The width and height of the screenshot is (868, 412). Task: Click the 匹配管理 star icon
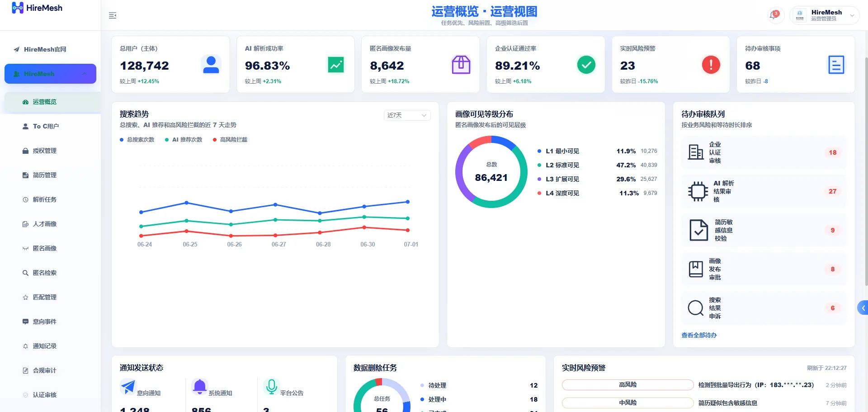coord(25,297)
